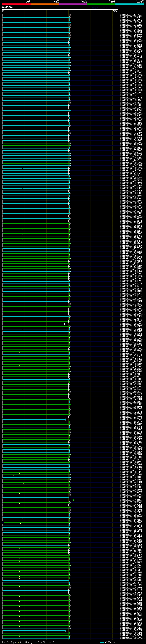Click the green ~80% identity legend bar

tap(101, 4)
